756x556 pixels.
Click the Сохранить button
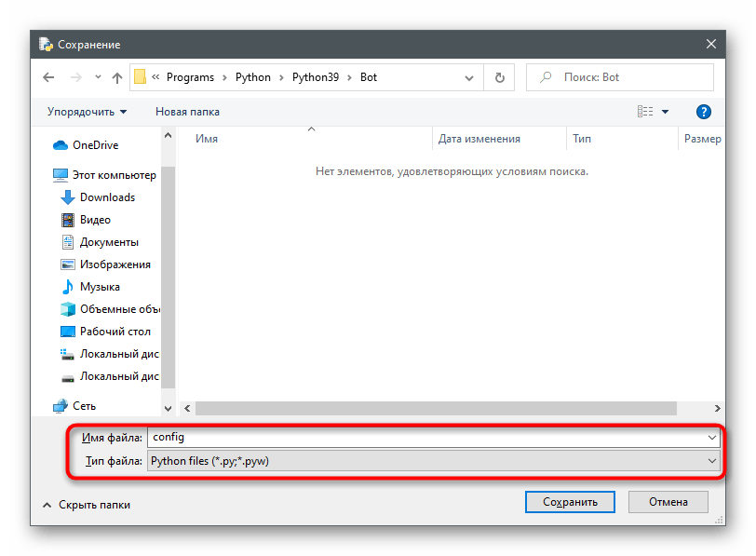pos(570,502)
